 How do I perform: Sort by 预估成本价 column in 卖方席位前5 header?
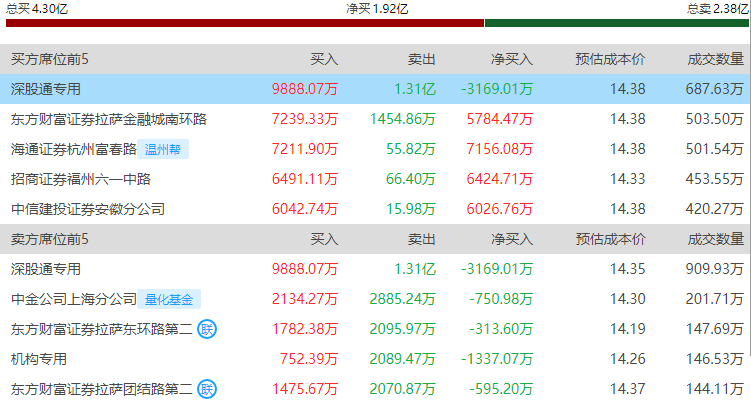(x=610, y=239)
